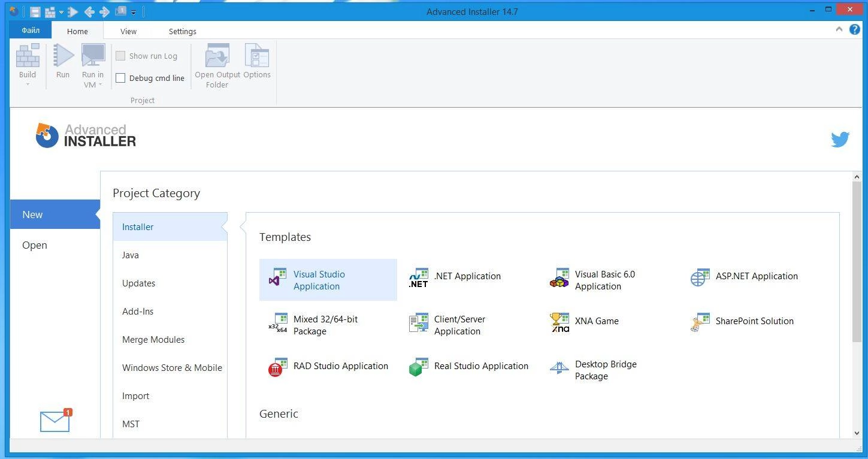Click the run arrow icon in title bar

tap(72, 11)
